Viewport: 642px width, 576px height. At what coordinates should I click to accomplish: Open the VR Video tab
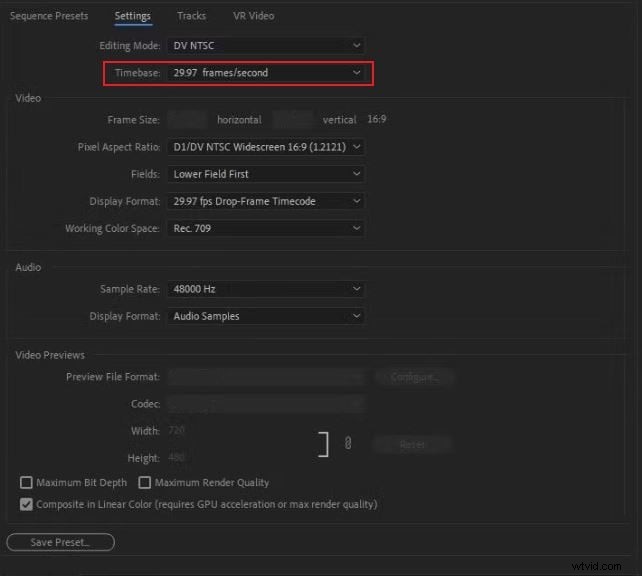click(253, 16)
